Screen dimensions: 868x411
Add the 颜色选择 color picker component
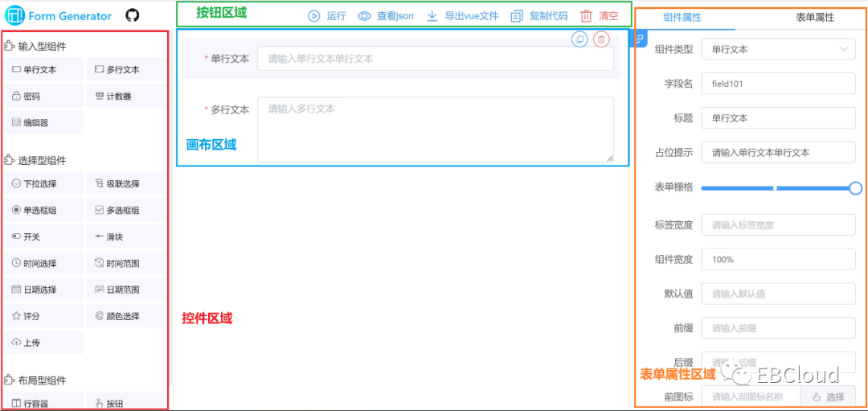pos(127,316)
